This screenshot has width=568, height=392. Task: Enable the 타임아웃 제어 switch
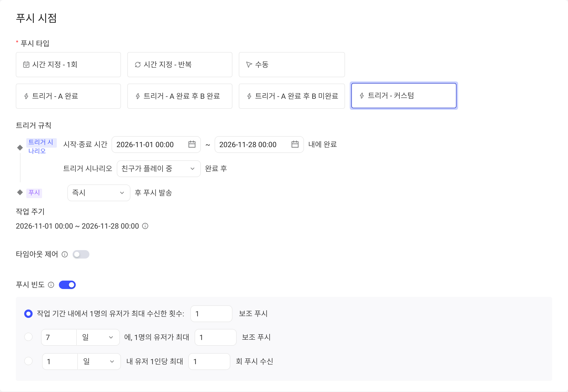(x=81, y=254)
